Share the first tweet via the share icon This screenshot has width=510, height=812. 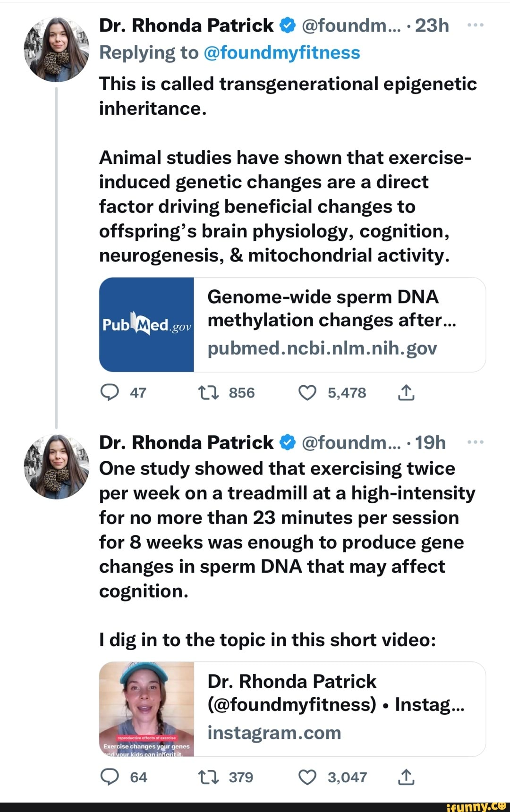407,392
